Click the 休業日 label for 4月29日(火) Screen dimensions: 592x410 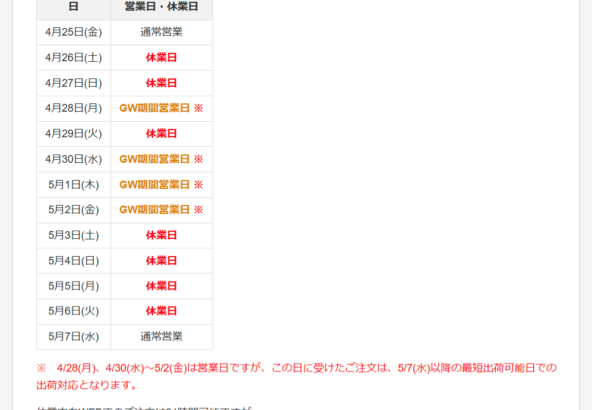click(x=162, y=133)
